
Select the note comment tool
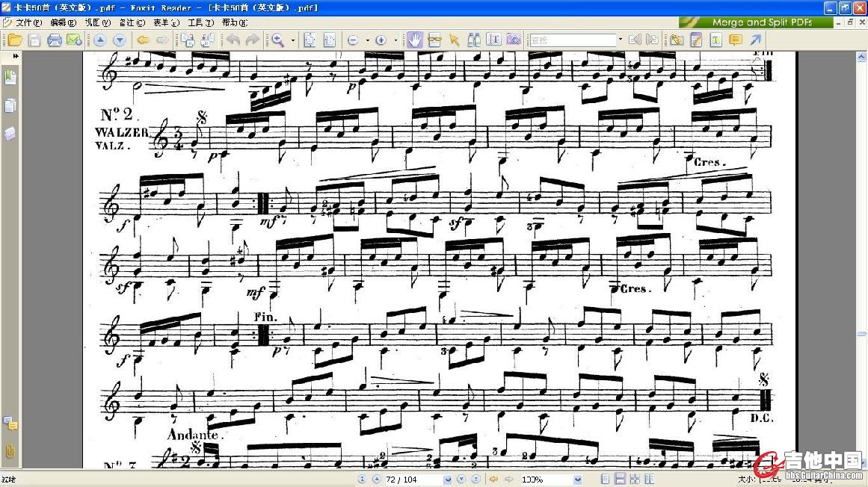click(x=736, y=40)
